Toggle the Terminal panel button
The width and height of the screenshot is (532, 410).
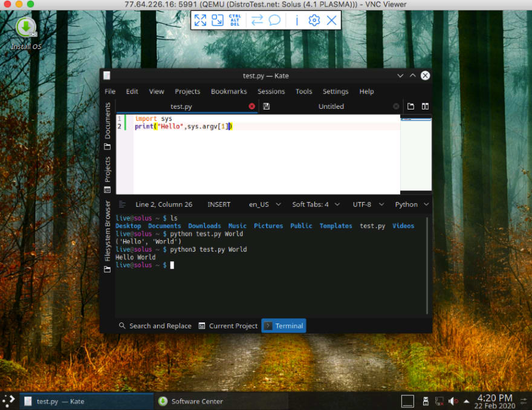pos(284,326)
